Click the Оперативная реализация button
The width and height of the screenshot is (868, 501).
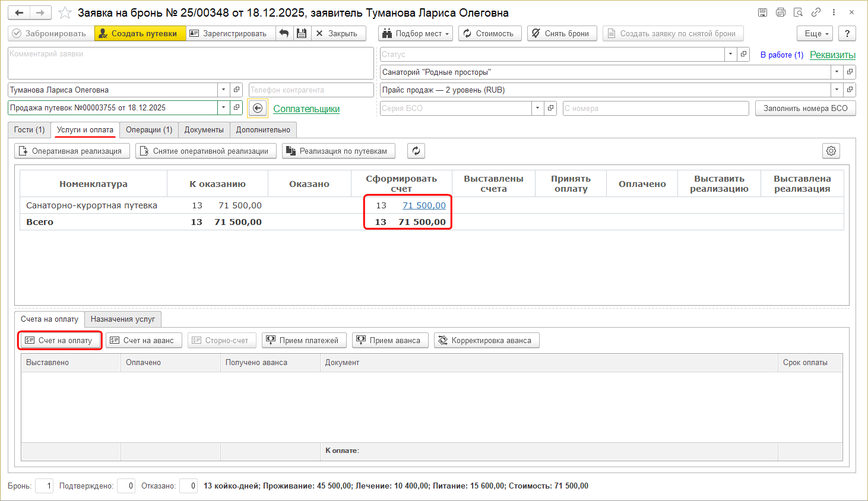pos(72,151)
